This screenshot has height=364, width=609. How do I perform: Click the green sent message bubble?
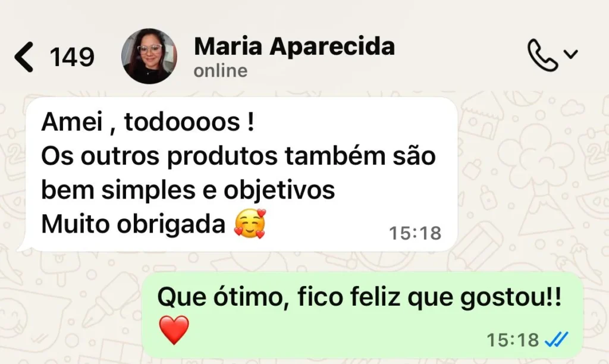pos(362,315)
